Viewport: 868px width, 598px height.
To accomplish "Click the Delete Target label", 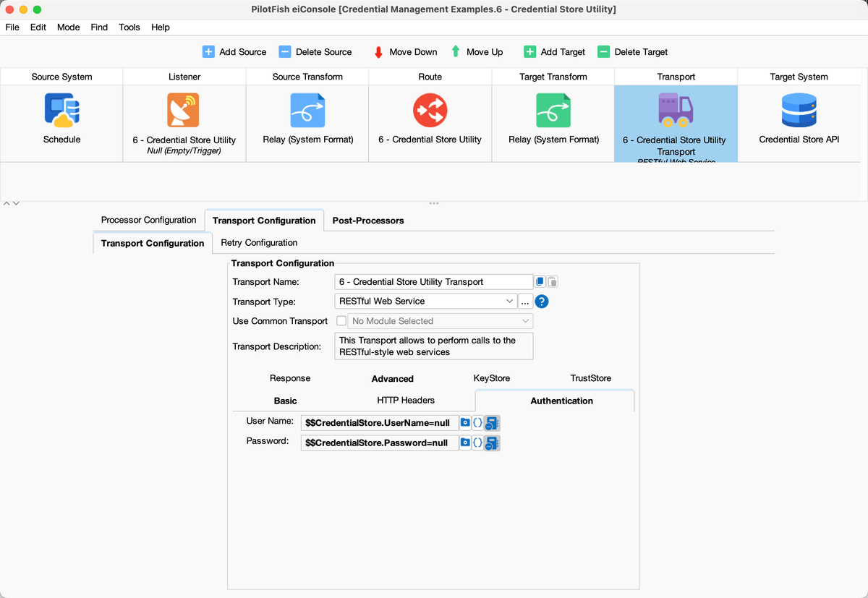I will pyautogui.click(x=642, y=52).
